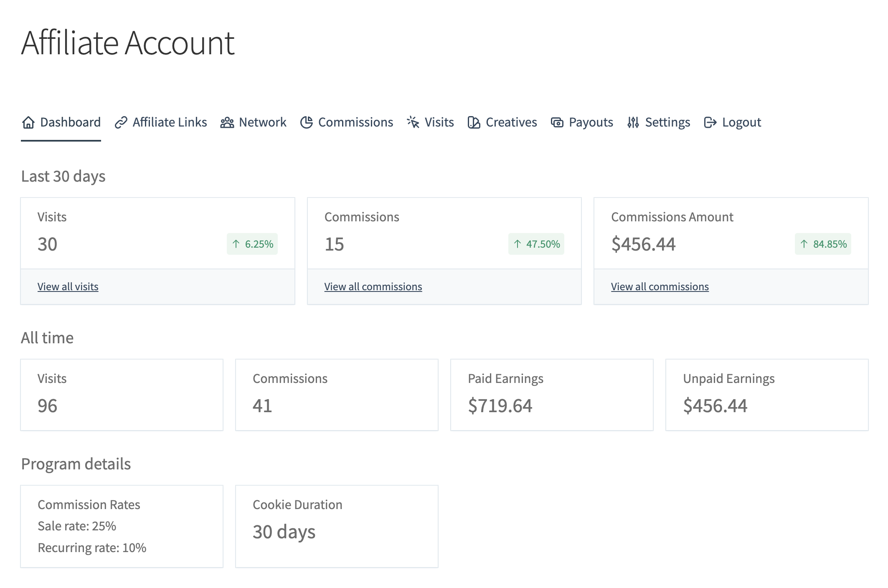Navigate to the Payouts section
888x588 pixels.
pos(591,122)
